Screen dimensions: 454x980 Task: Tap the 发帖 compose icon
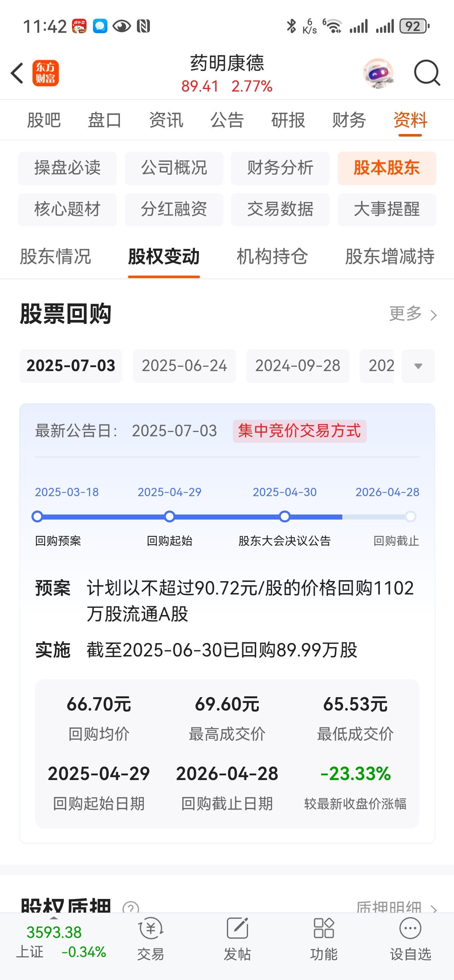coord(237,928)
